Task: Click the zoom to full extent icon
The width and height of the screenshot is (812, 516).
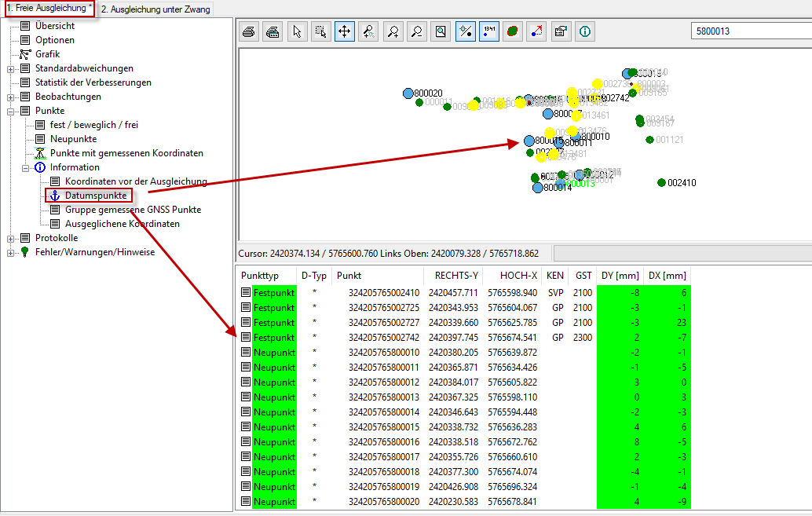Action: [441, 31]
